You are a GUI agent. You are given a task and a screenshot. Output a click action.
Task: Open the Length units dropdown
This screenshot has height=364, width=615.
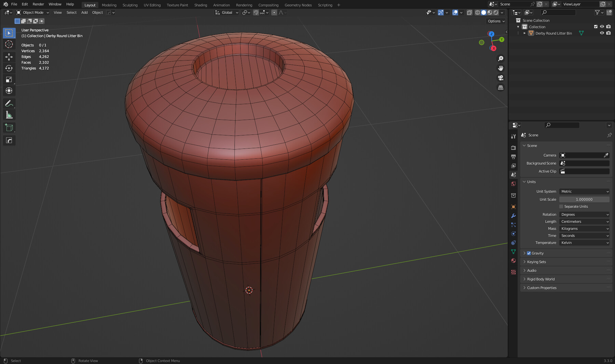click(x=584, y=221)
